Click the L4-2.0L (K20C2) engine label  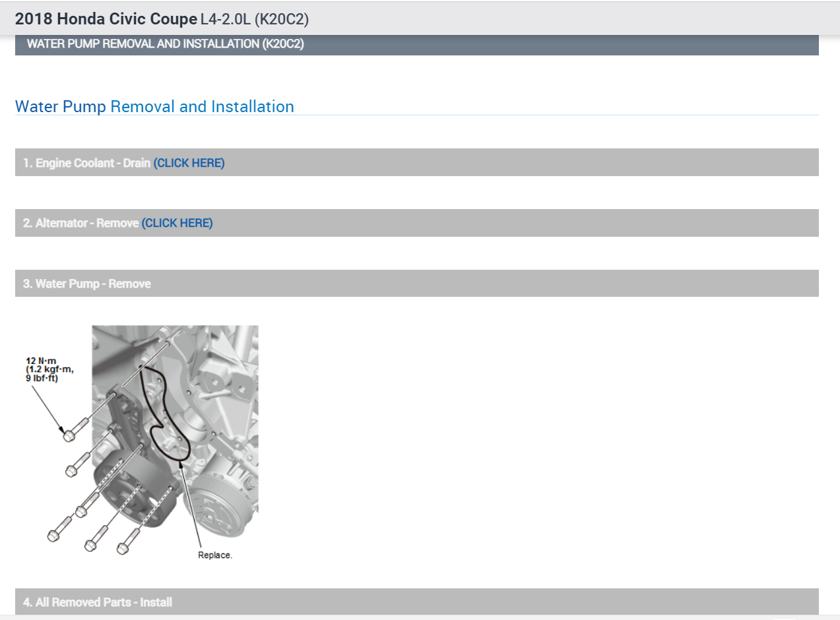(x=254, y=19)
